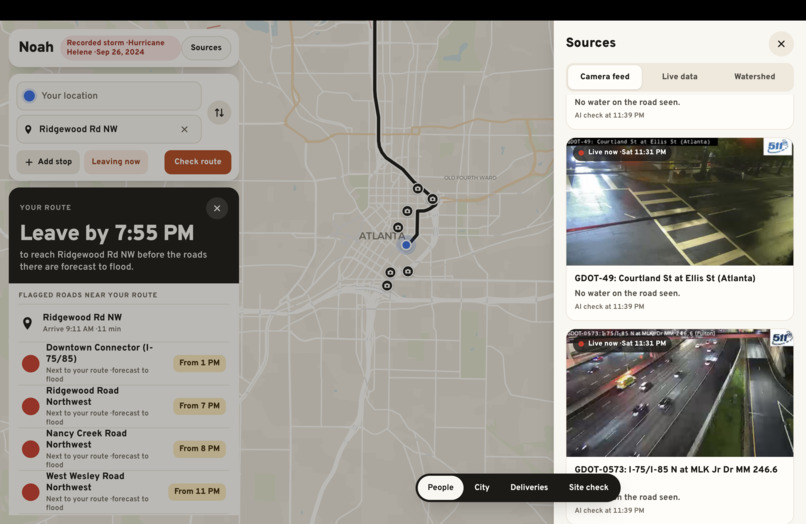Click the ATLANTA label on the map
Screen dimensions: 806x524
[381, 236]
